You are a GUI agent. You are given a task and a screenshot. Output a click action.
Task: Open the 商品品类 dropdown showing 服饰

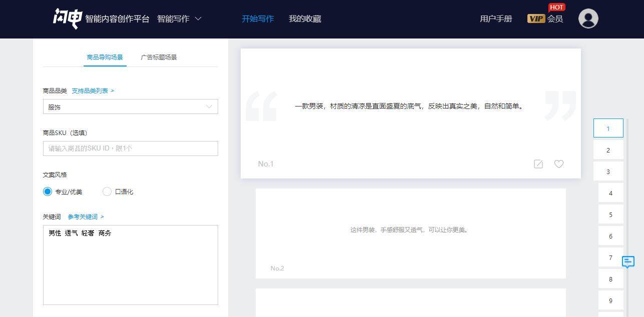pyautogui.click(x=130, y=107)
